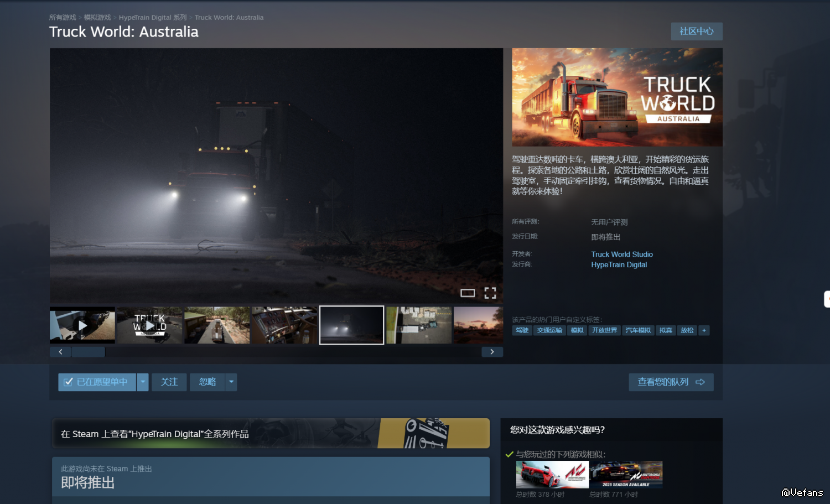The width and height of the screenshot is (830, 504).
Task: Open HypeTrain Digital 系列 breadcrumb link
Action: (x=153, y=18)
